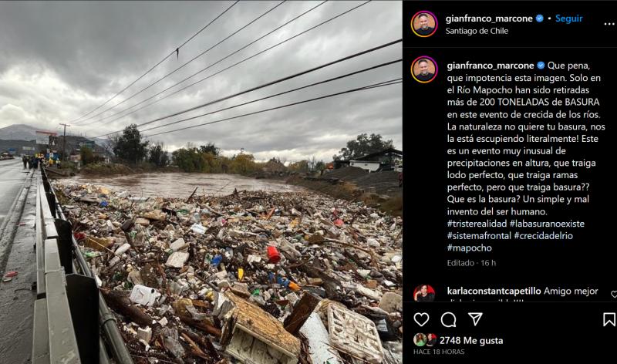This screenshot has height=364, width=617.
Task: View list of 2748 Me gusta likes
Action: tap(471, 340)
